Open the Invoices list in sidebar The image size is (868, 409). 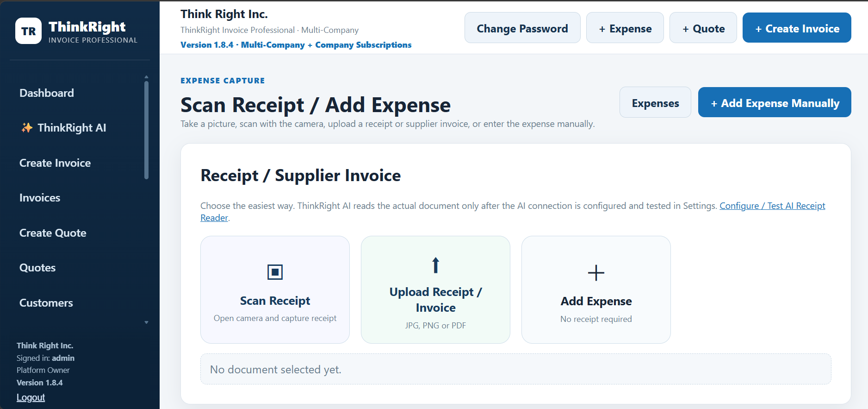tap(40, 198)
